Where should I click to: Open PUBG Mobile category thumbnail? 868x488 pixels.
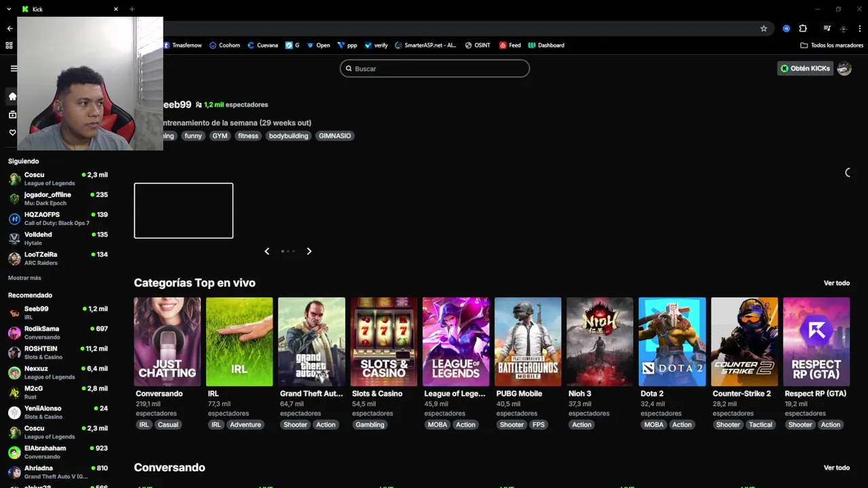click(528, 342)
